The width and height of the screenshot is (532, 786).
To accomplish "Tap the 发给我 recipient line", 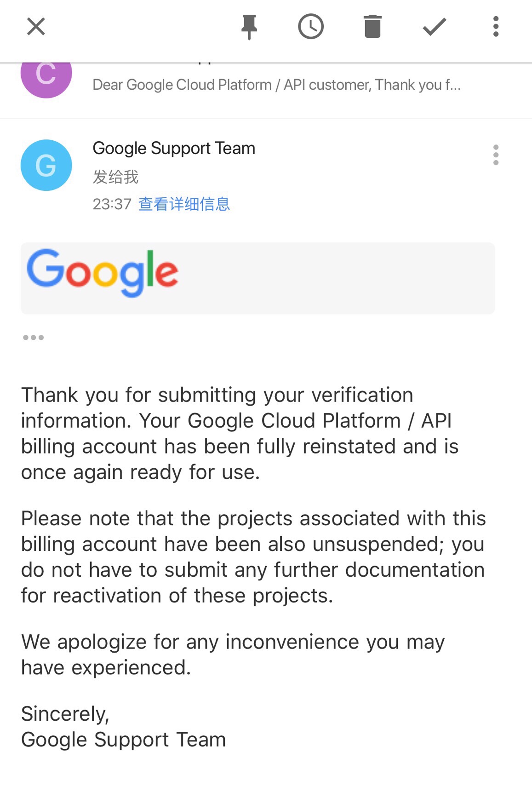I will [115, 177].
